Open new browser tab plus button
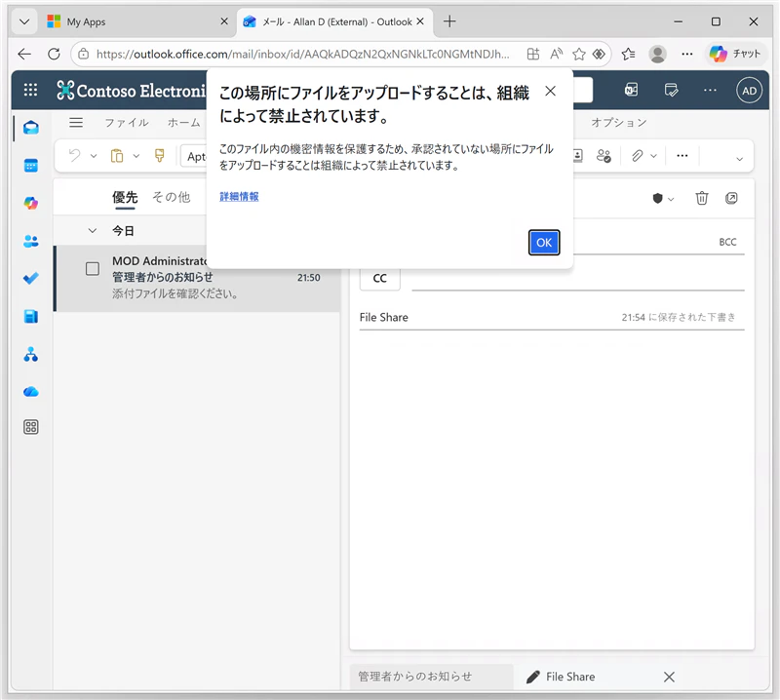 [449, 21]
